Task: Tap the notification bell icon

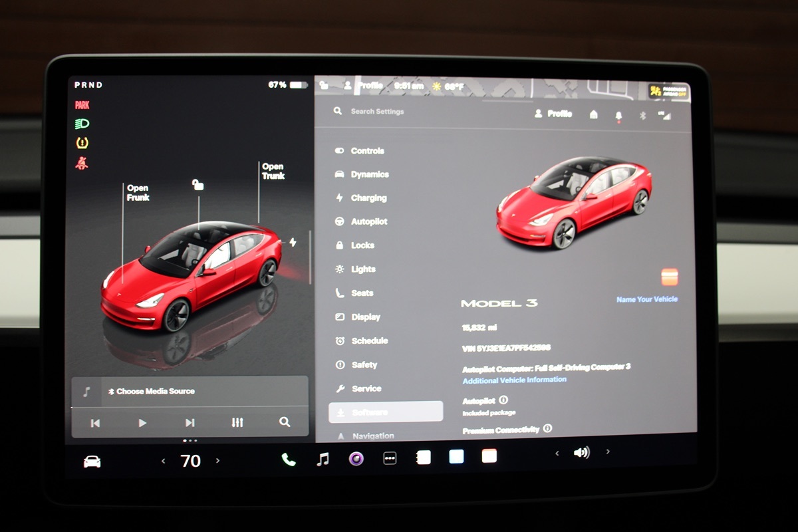Action: [x=619, y=115]
